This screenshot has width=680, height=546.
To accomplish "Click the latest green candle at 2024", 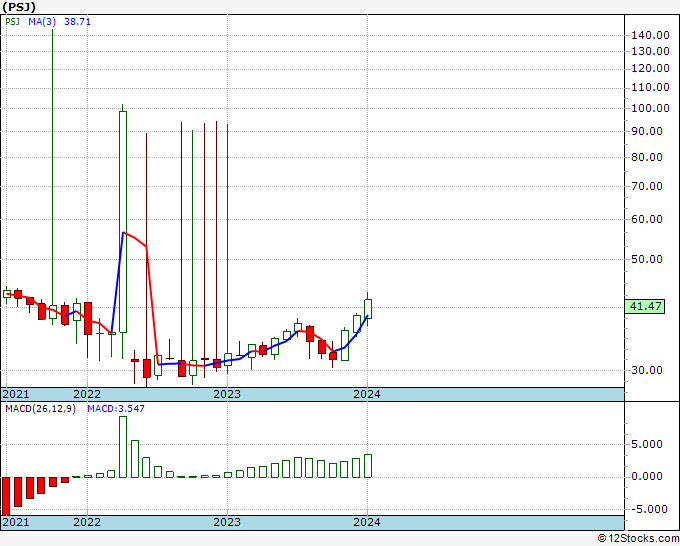I will click(x=368, y=309).
